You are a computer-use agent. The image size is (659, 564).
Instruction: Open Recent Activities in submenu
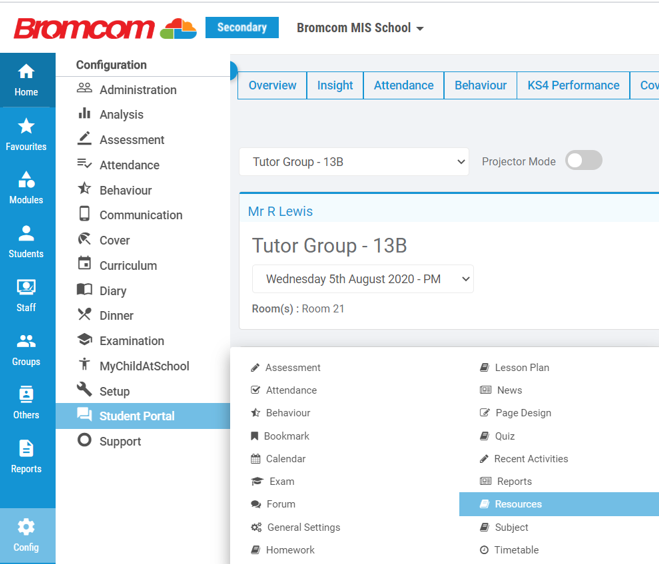(524, 459)
